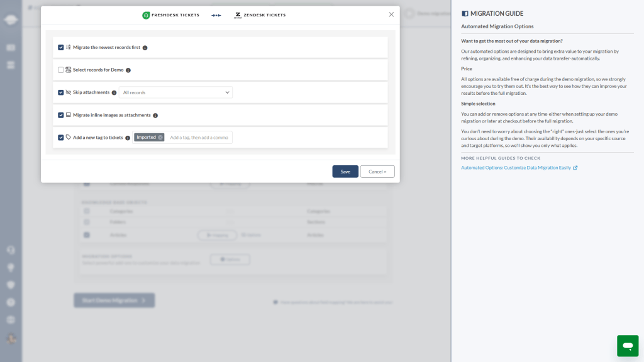Uncheck the 'Skip attachments' checkbox

coord(61,93)
